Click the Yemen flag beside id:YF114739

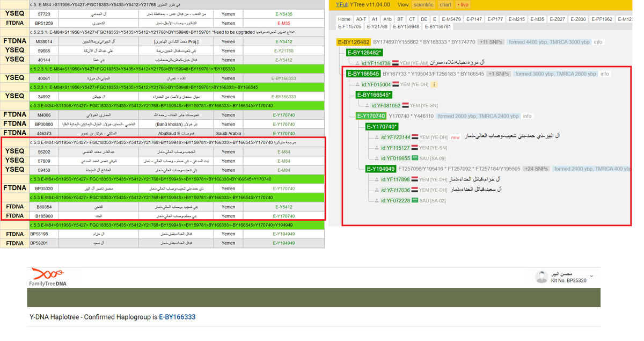[396, 63]
